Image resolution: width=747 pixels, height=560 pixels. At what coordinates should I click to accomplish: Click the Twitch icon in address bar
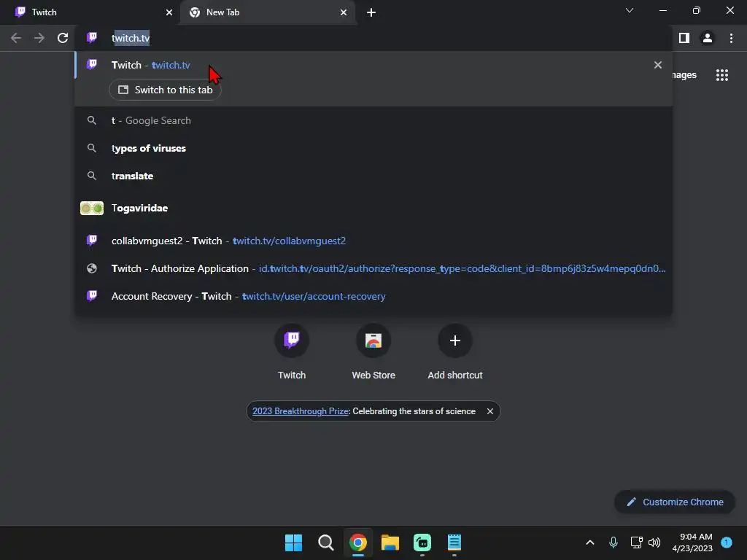92,38
